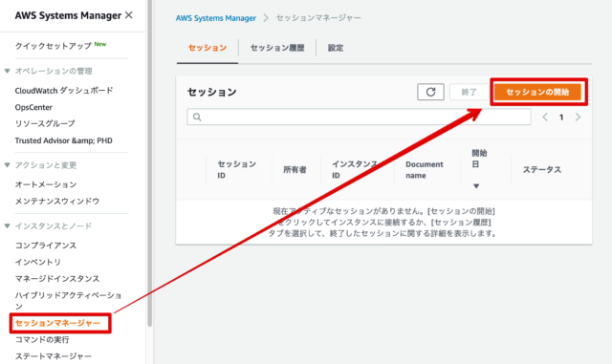
Task: Focus the session search field
Action: click(359, 118)
